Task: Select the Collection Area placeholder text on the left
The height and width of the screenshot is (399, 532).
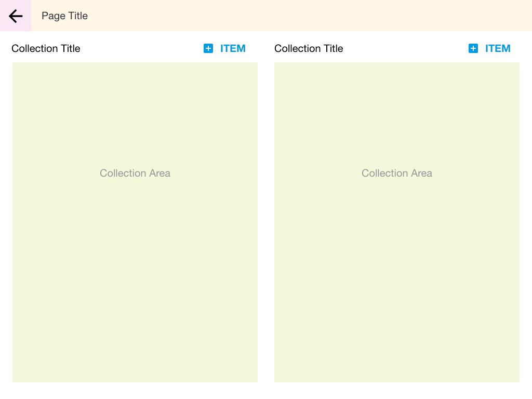Action: (x=135, y=173)
